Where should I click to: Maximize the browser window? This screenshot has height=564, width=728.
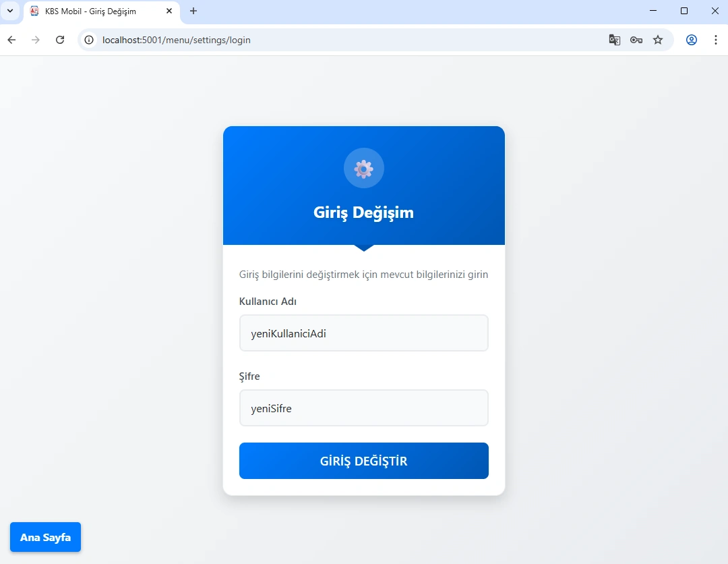[684, 11]
